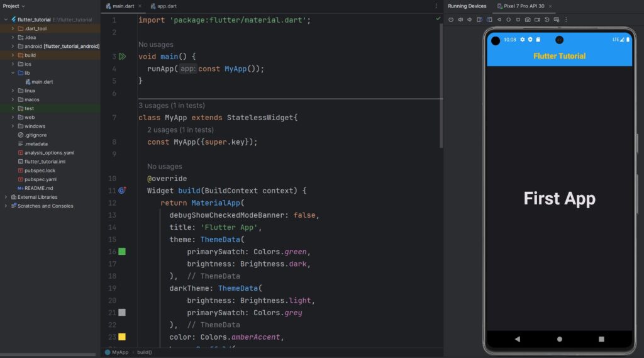Switch to the app.dart editor tab
644x358 pixels.
click(164, 6)
